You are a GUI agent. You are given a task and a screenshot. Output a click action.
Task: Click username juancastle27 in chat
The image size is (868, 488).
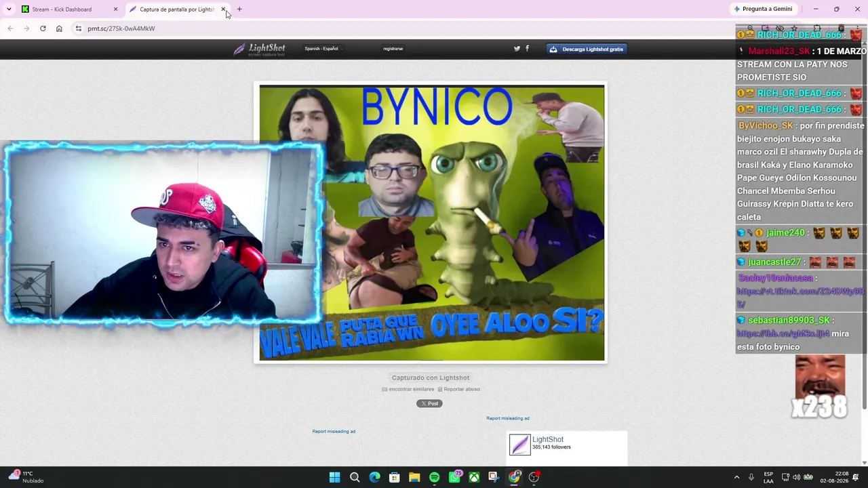tap(774, 262)
